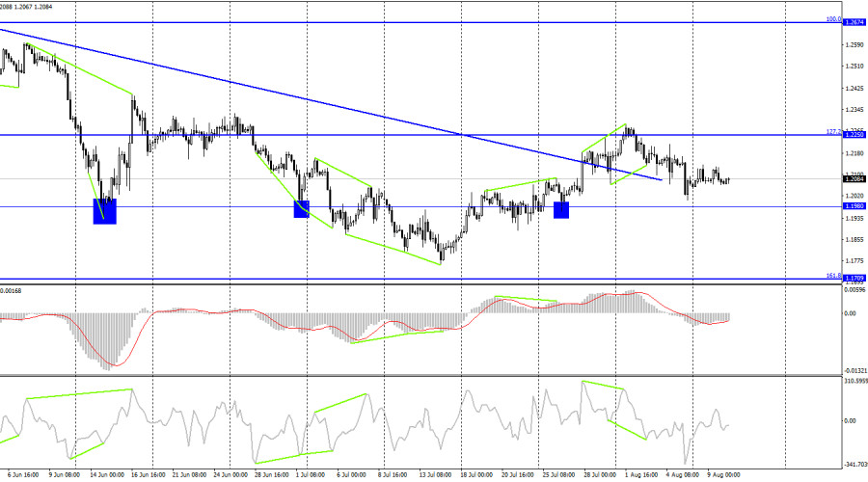The image size is (868, 482).
Task: Click the 4 Aug 08:00 time label
Action: [x=682, y=475]
